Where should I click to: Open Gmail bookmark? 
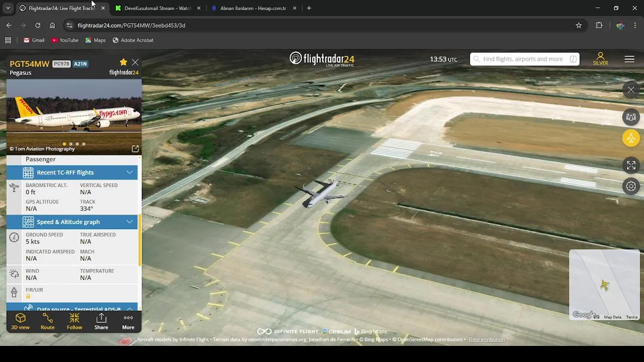(x=34, y=40)
